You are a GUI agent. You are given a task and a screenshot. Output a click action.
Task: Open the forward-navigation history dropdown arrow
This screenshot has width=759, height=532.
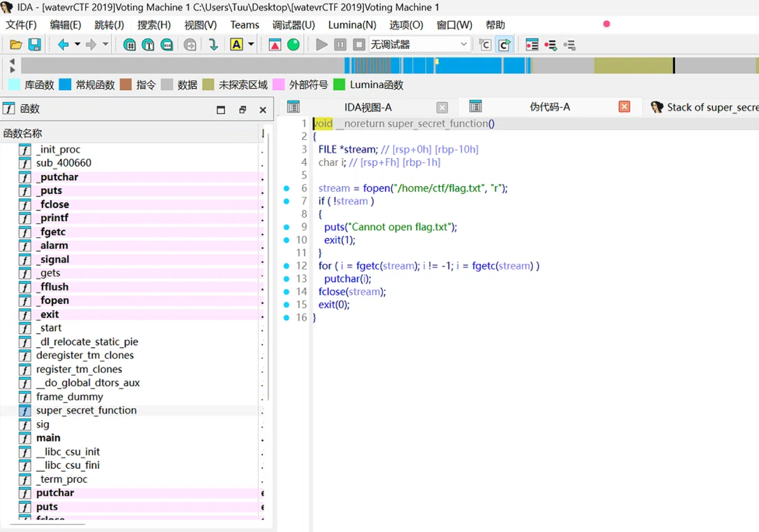[x=106, y=45]
